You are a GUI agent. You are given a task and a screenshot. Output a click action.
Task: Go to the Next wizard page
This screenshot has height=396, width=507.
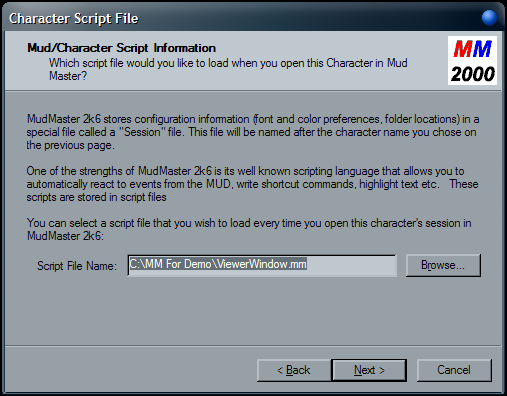tap(369, 370)
